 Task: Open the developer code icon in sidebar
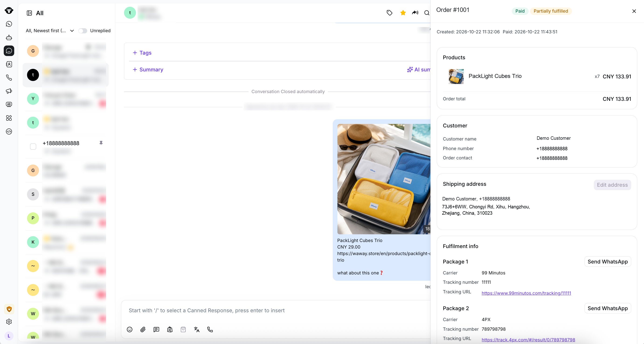click(x=9, y=132)
